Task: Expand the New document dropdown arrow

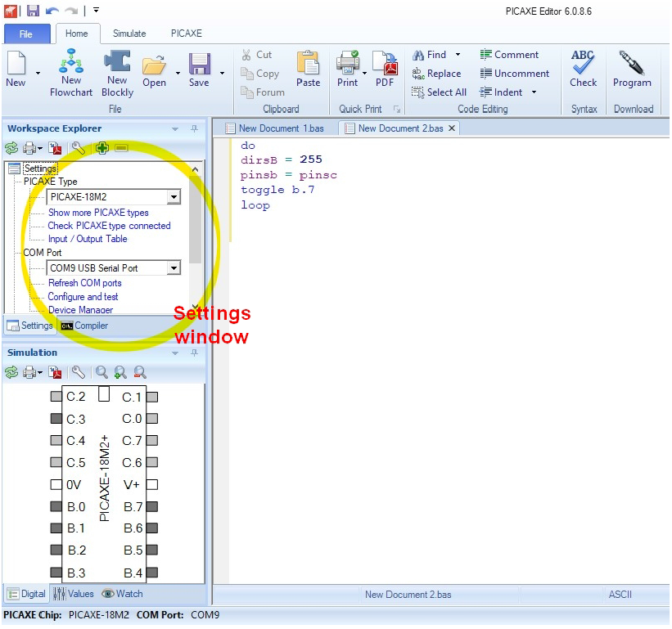Action: coord(38,74)
